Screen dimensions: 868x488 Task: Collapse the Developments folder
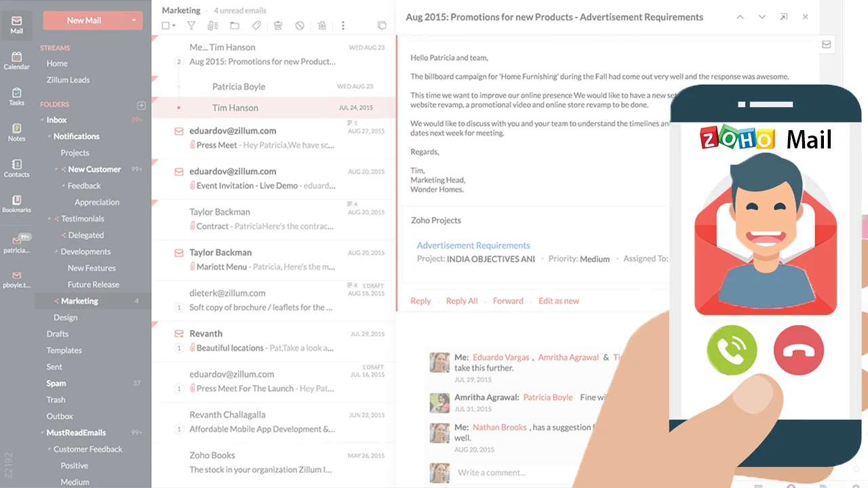(56, 251)
